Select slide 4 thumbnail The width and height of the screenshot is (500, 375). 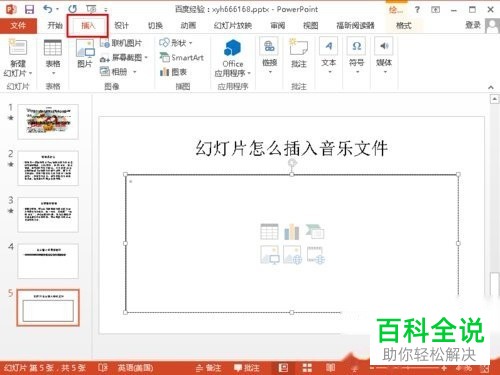[x=48, y=261]
